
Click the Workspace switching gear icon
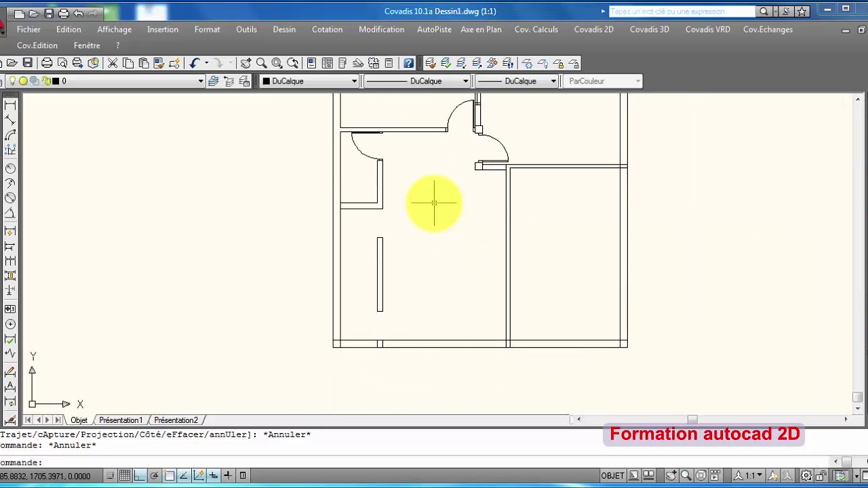[x=806, y=476]
